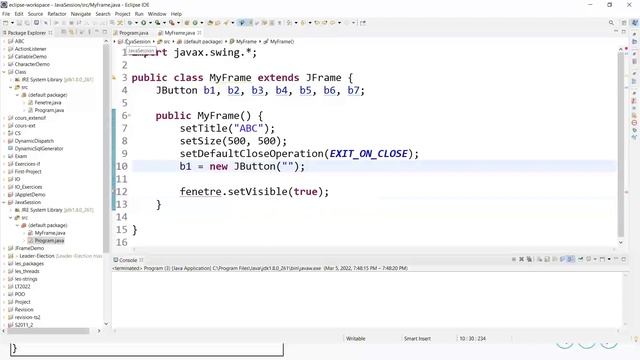This screenshot has width=640, height=360.
Task: Select Fenetre.java in Package Explorer
Action: [48, 103]
